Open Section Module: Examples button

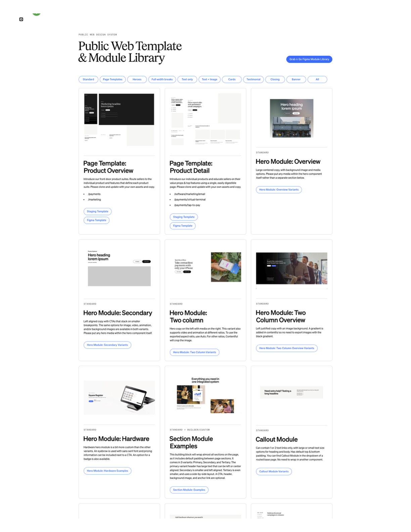pos(189,490)
